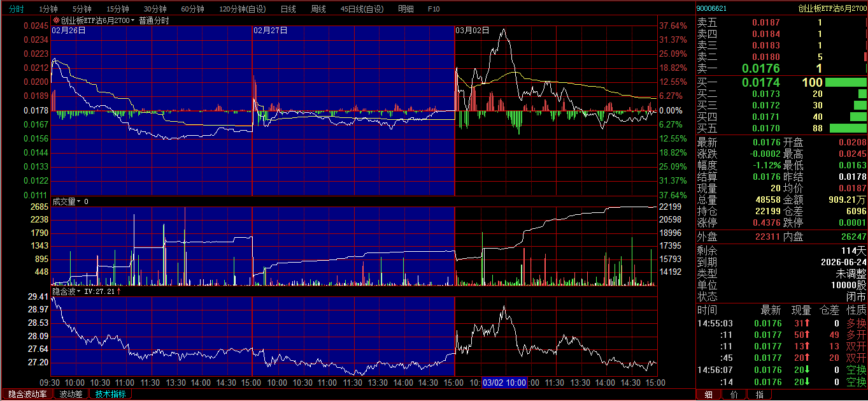Expand the 成交量 indicator dropdown
868x401 pixels.
[79, 201]
